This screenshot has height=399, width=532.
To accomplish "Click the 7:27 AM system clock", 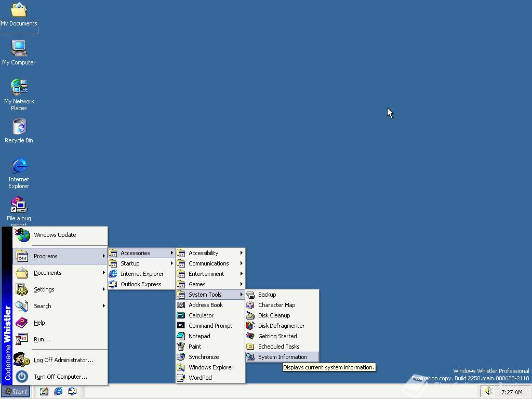I will pos(512,392).
